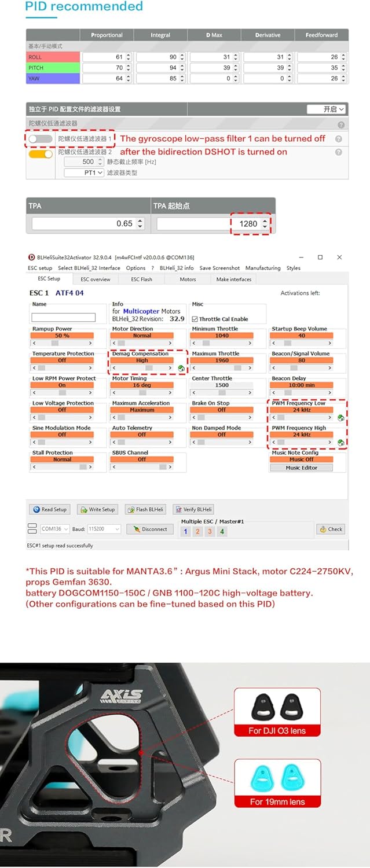This screenshot has width=370, height=868.
Task: Open the BLHeli_32 info menu
Action: (x=177, y=268)
